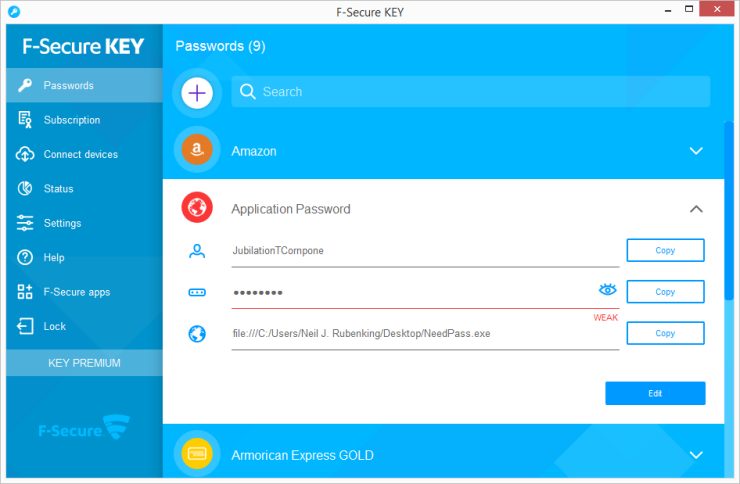Click the JubilationTCornpone username text
This screenshot has width=740, height=484.
pos(278,250)
